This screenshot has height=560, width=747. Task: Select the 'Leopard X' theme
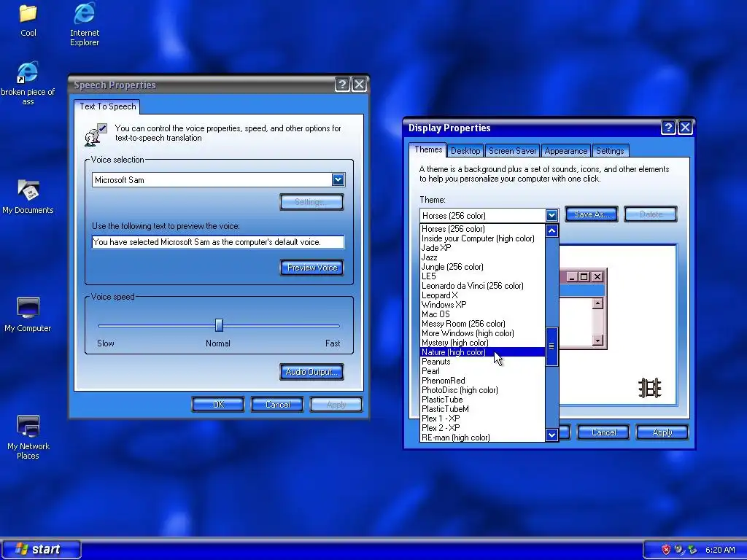point(483,295)
